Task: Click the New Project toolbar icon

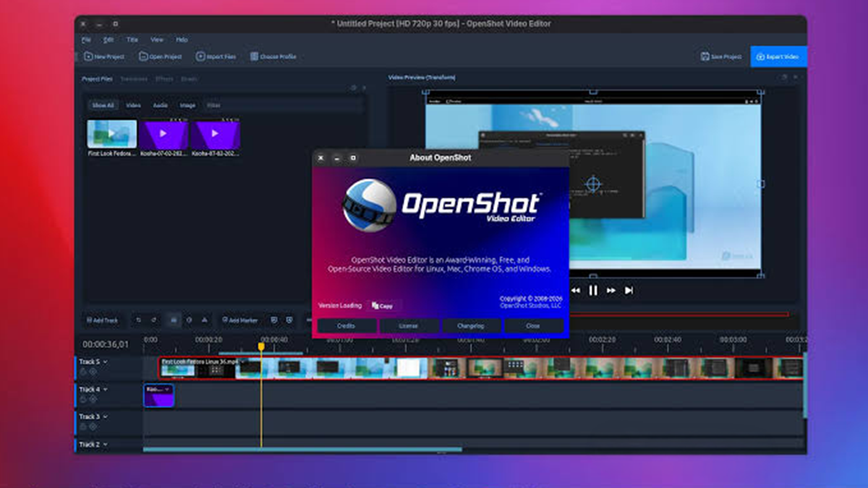Action: (x=88, y=56)
